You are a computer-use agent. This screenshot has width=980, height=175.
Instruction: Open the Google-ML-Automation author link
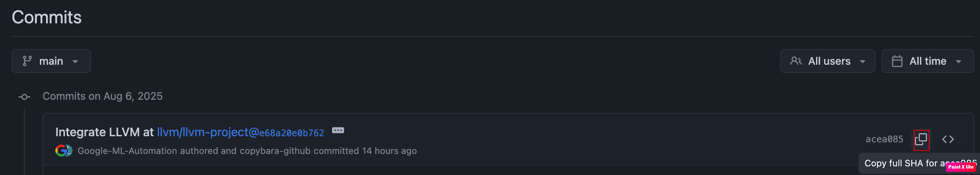(127, 151)
